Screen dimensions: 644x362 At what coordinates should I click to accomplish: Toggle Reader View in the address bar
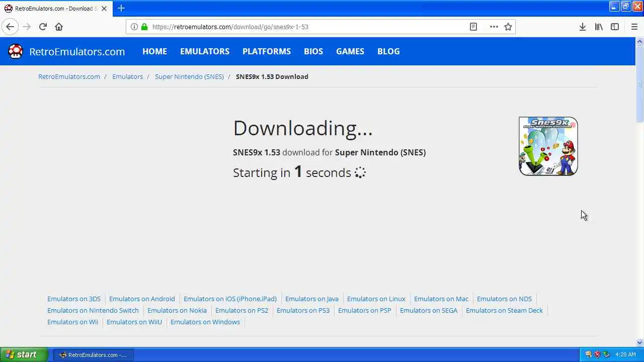pos(473,27)
